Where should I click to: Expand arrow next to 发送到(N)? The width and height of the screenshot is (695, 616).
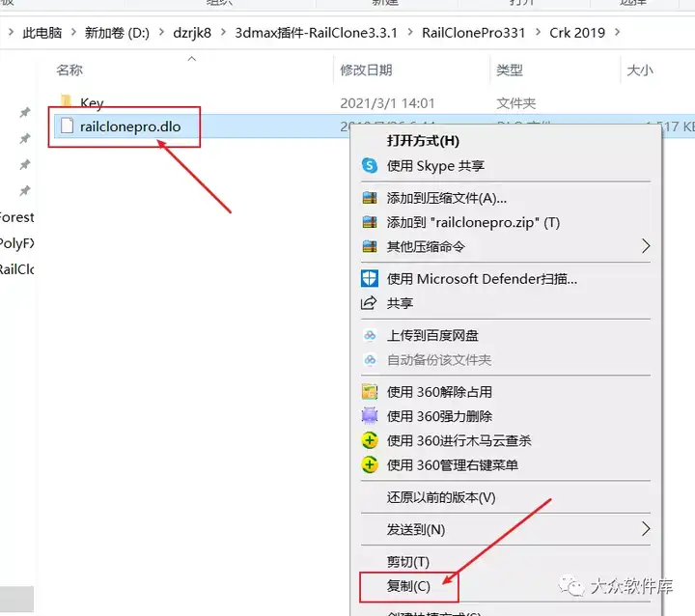pos(646,529)
